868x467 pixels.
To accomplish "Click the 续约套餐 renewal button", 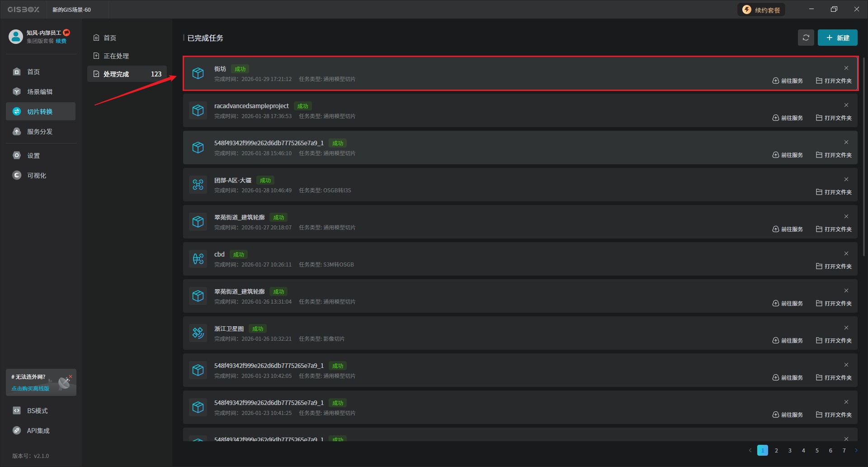I will pos(762,10).
